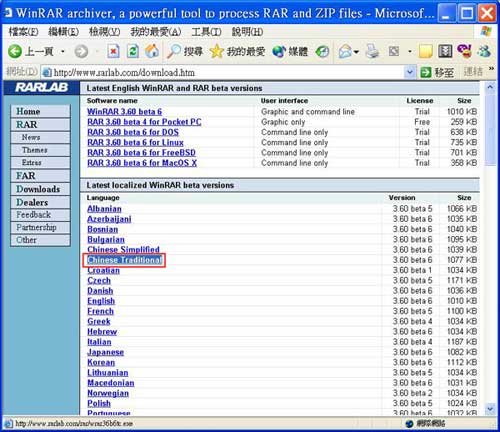Click the vertical scrollbar down arrow
Screen dimensions: 500x432
coord(490,408)
